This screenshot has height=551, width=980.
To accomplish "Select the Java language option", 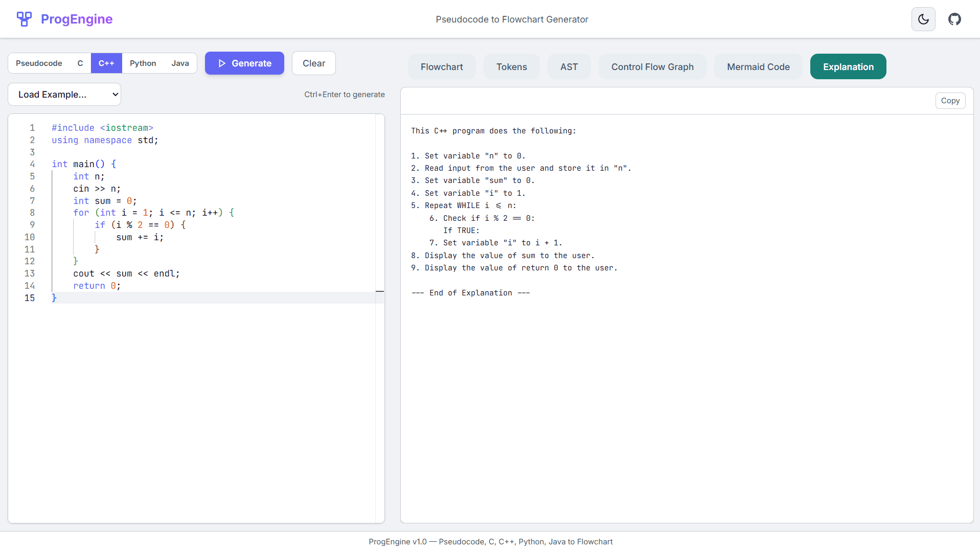I will click(180, 63).
